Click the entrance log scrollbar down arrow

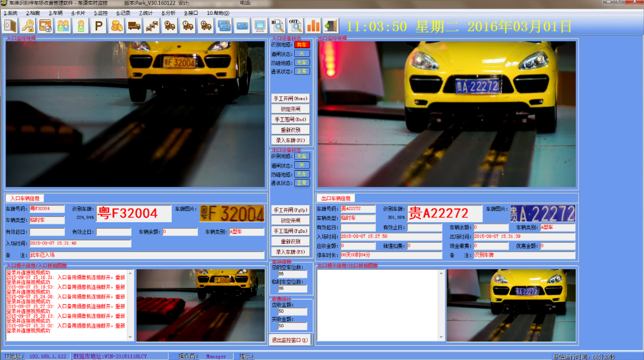point(130,337)
